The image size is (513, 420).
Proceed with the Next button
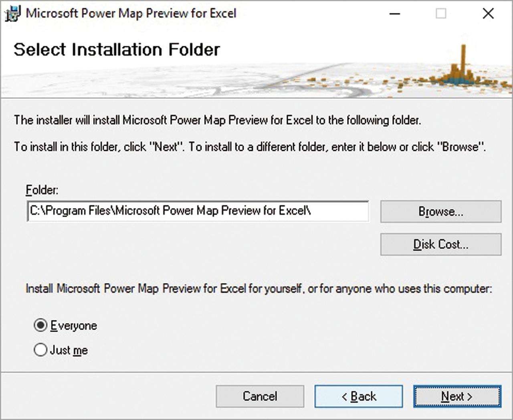click(x=457, y=396)
